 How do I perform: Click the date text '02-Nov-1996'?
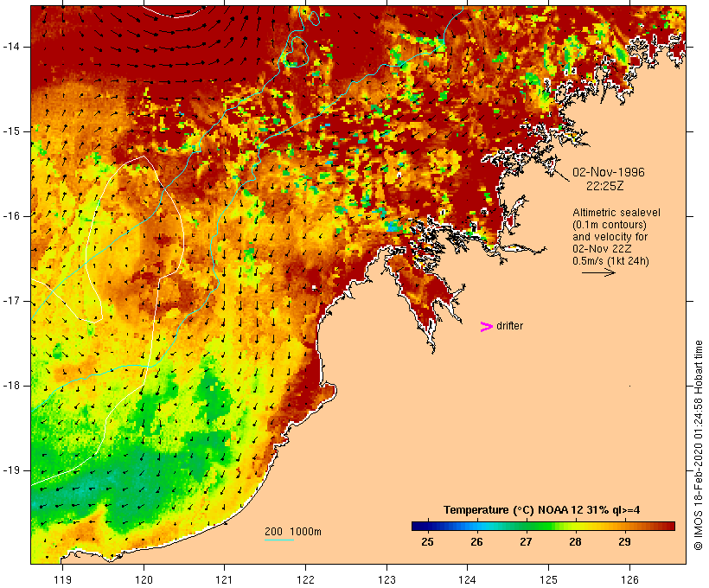pos(609,172)
